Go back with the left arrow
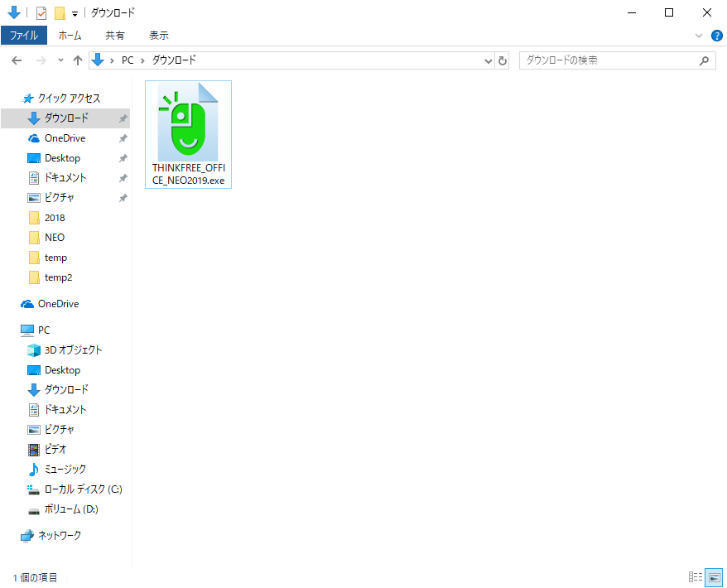The width and height of the screenshot is (727, 588). (x=17, y=60)
